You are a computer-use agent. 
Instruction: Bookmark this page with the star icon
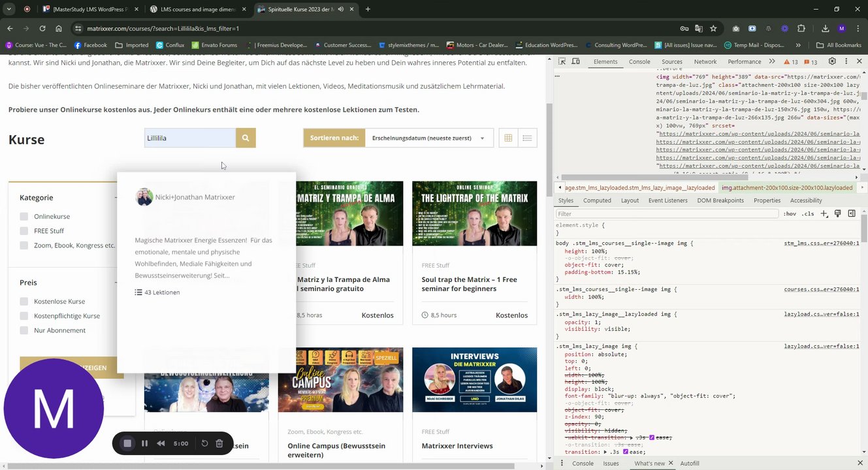pyautogui.click(x=713, y=29)
